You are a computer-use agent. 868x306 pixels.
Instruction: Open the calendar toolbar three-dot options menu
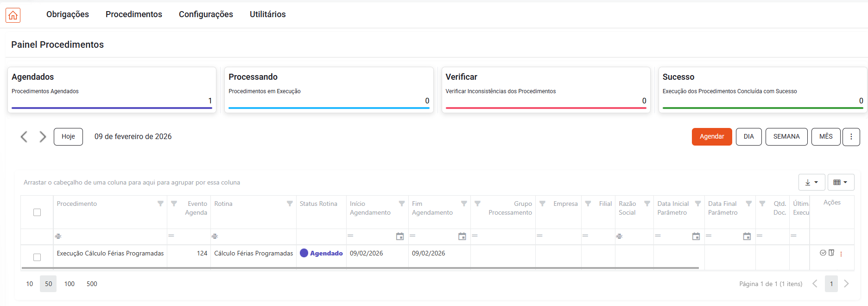(851, 137)
